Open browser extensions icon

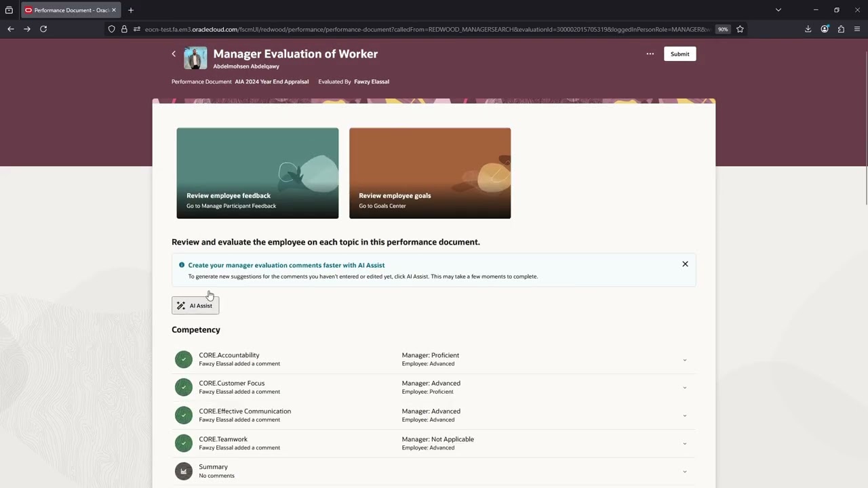pos(841,29)
